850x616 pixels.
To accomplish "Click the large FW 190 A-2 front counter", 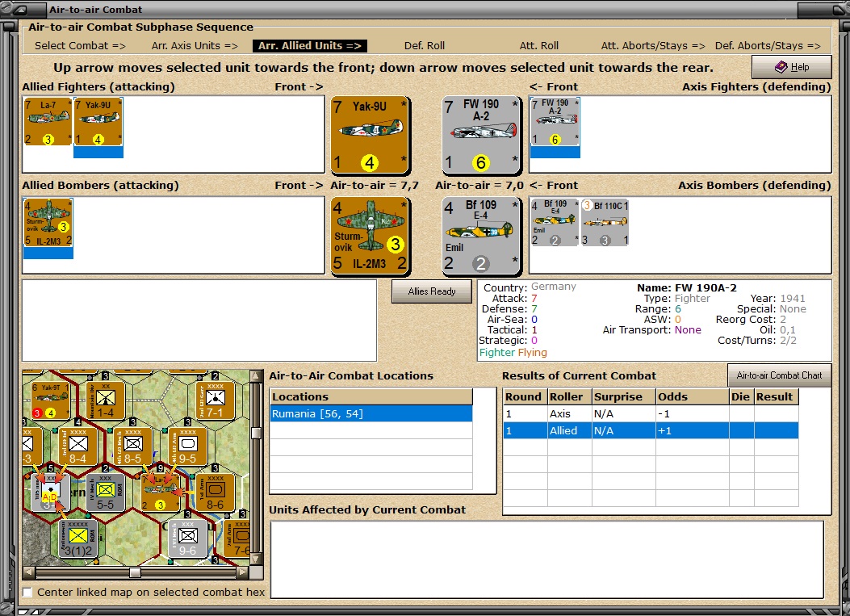I will pyautogui.click(x=480, y=135).
